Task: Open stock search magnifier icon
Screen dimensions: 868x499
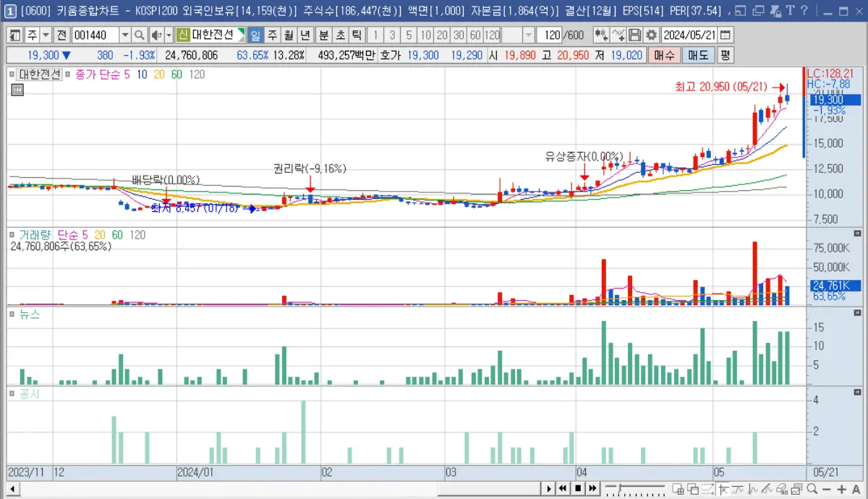Action: [x=139, y=35]
